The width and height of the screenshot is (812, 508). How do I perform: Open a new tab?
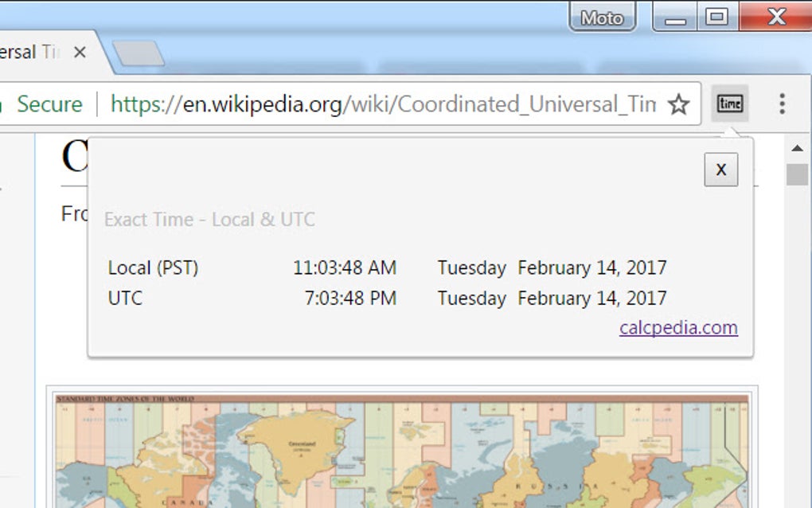(x=137, y=53)
